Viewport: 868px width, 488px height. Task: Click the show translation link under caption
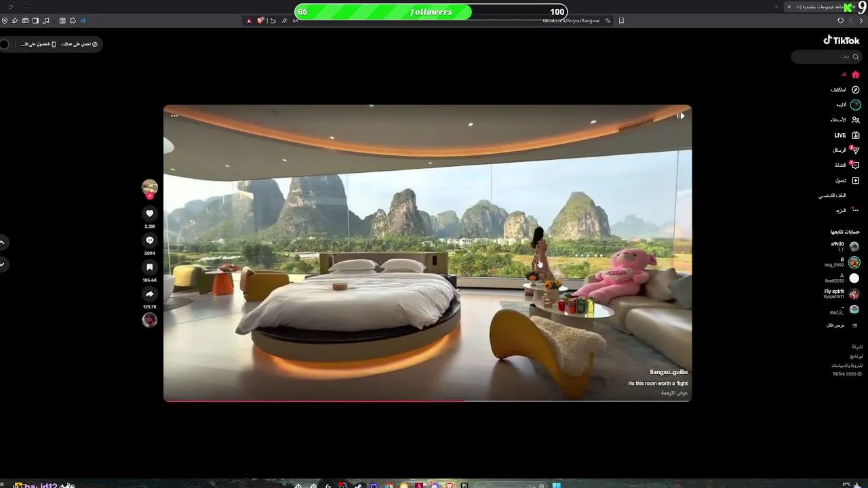pyautogui.click(x=675, y=392)
